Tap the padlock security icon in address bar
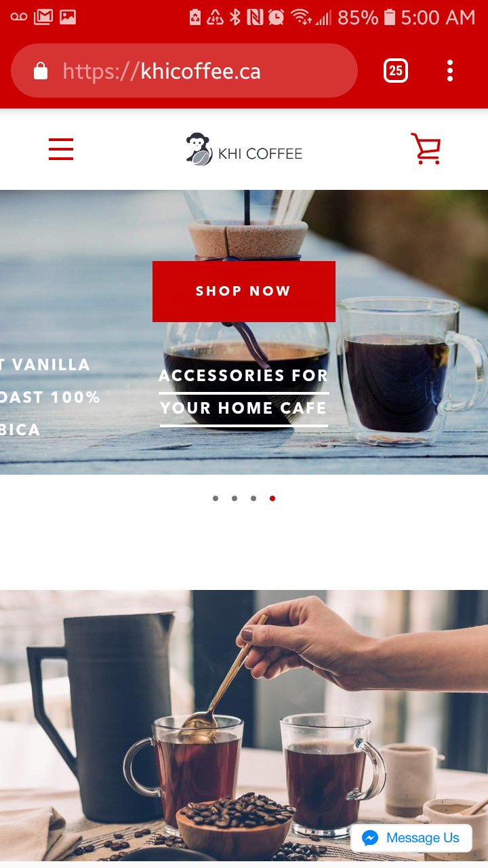488x868 pixels. (x=41, y=71)
